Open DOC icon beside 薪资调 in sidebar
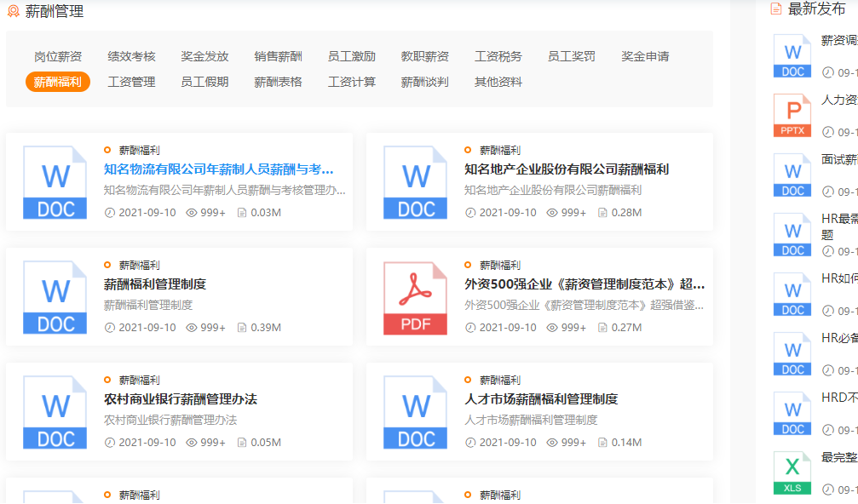Viewport: 858px width, 504px height. coord(792,55)
